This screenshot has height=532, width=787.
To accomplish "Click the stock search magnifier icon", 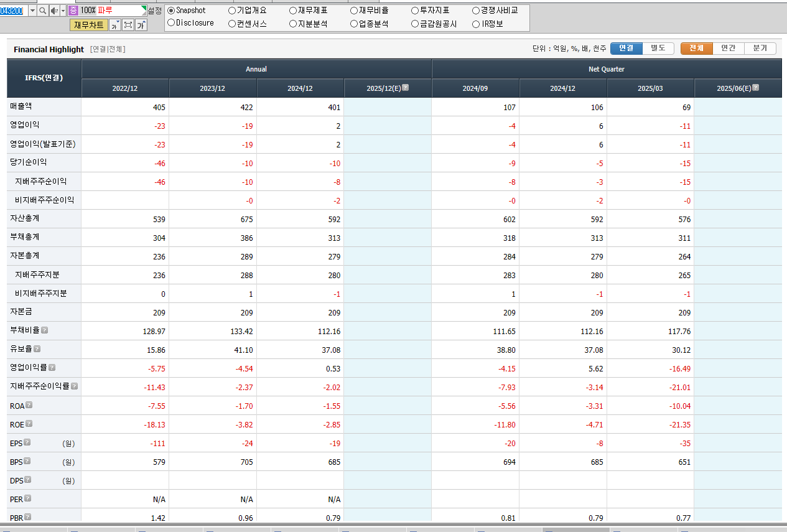I will [42, 11].
